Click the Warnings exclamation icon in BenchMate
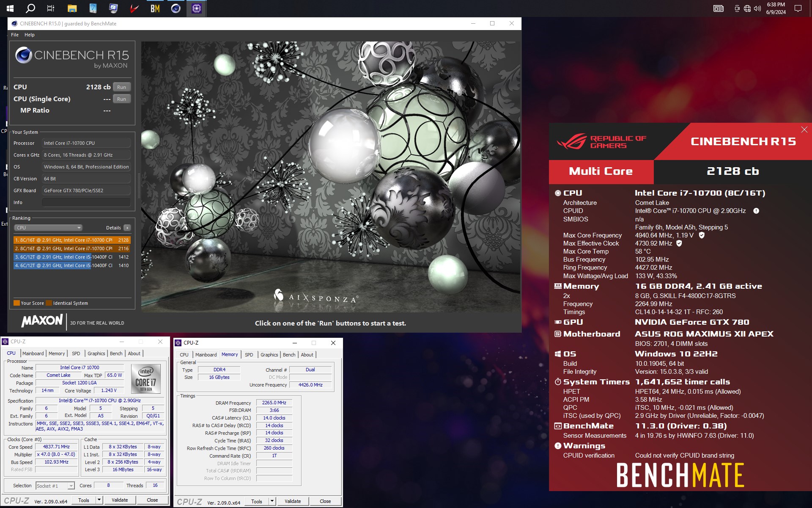 [558, 446]
